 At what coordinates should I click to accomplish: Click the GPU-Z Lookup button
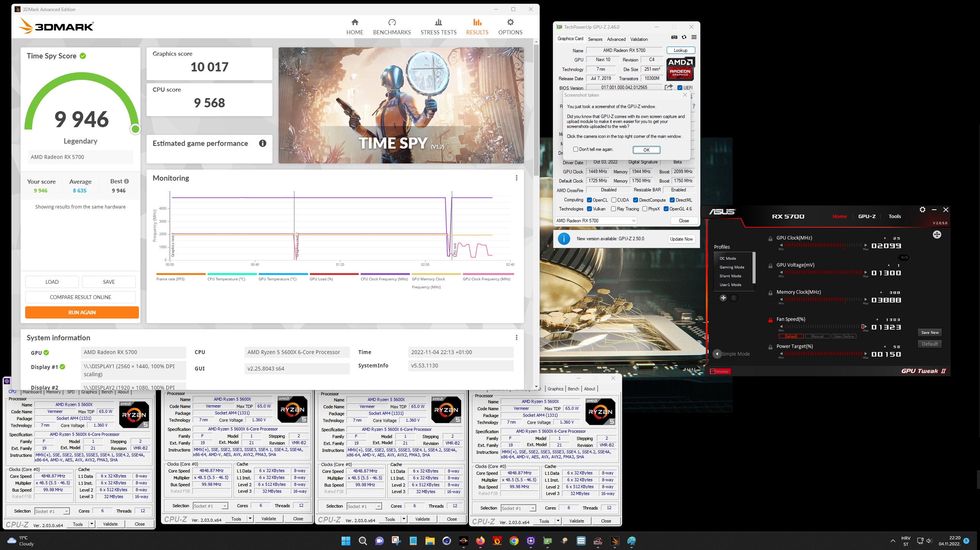pyautogui.click(x=680, y=50)
